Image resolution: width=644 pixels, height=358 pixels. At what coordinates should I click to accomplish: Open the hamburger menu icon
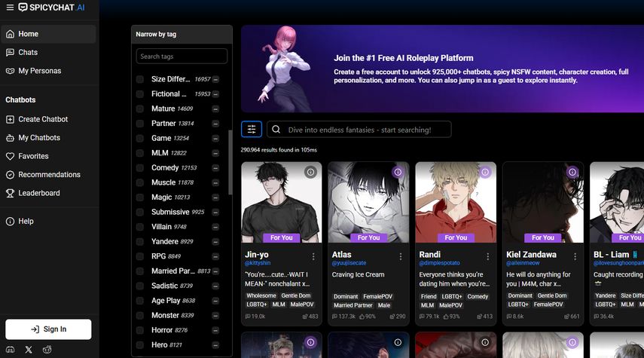pyautogui.click(x=10, y=8)
